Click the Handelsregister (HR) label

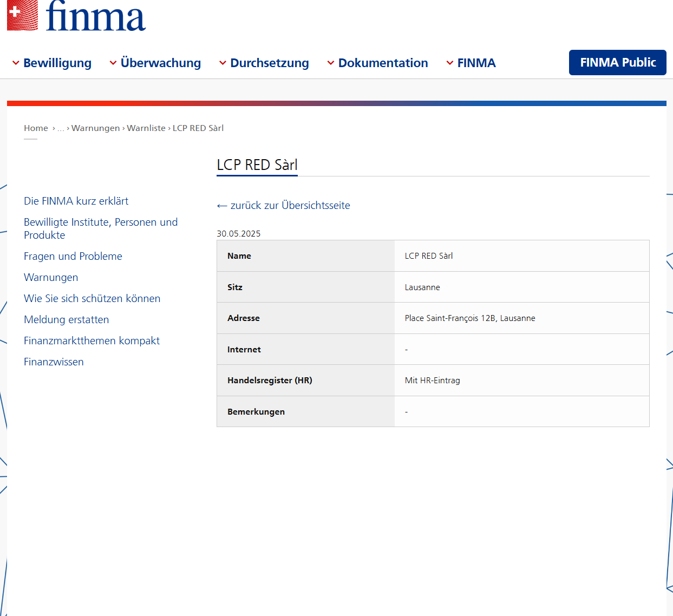[270, 381]
